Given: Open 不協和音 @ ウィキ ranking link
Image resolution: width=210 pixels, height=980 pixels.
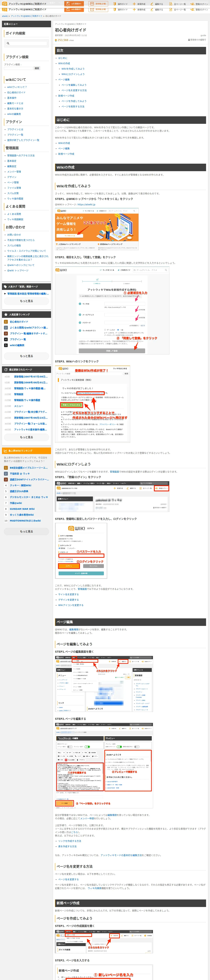Looking at the screenshot, I should point(20,474).
